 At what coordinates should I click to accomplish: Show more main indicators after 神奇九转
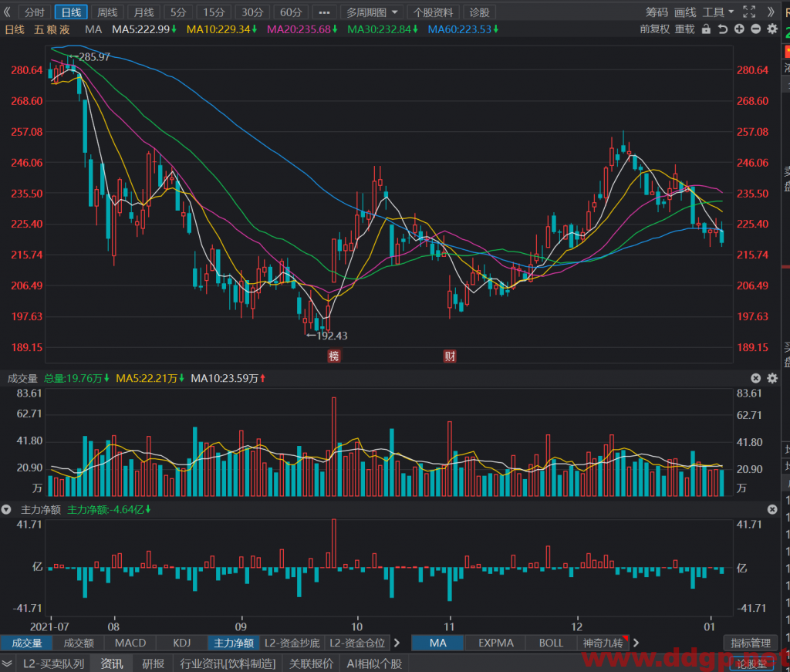coord(636,643)
